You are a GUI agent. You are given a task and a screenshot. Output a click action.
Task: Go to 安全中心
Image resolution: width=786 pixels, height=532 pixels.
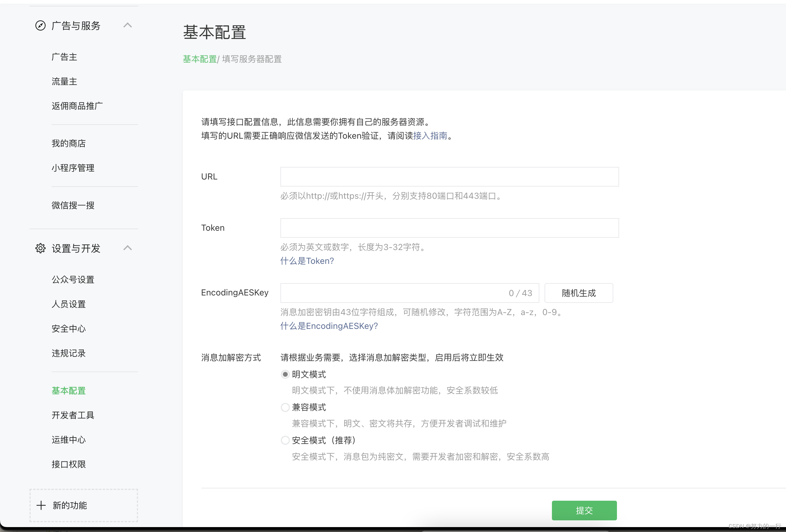[69, 329]
